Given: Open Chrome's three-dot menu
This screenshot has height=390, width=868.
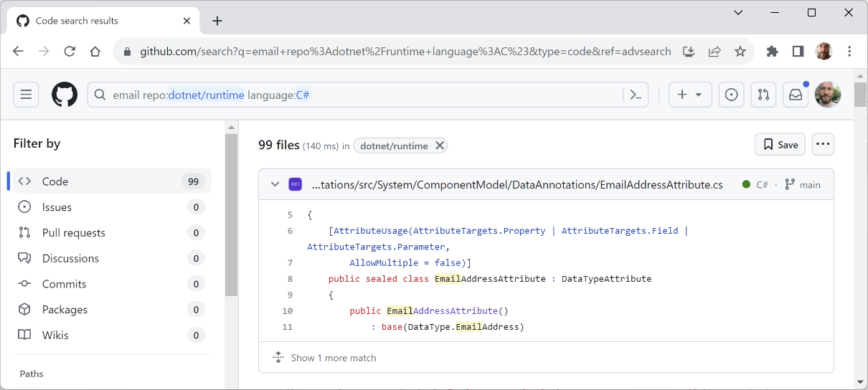Looking at the screenshot, I should point(849,52).
